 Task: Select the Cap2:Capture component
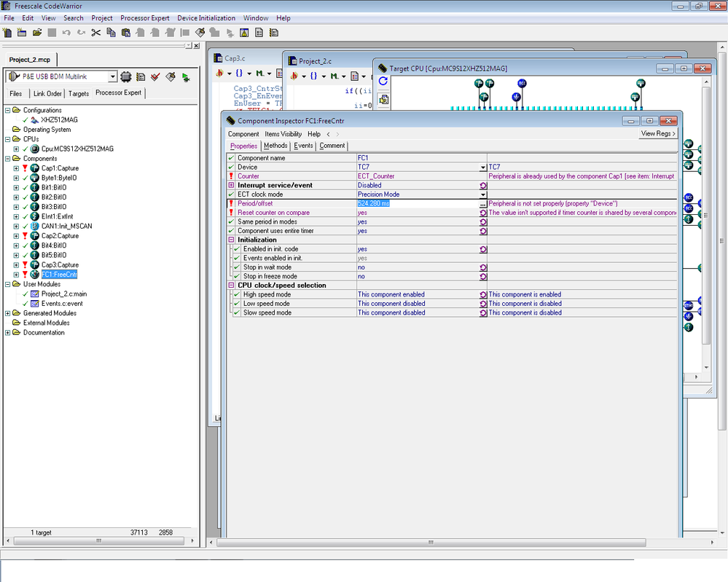tap(60, 236)
